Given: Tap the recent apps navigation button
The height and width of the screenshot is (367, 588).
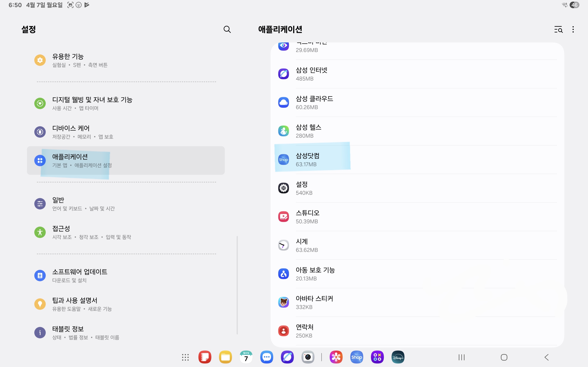Looking at the screenshot, I should 461,357.
